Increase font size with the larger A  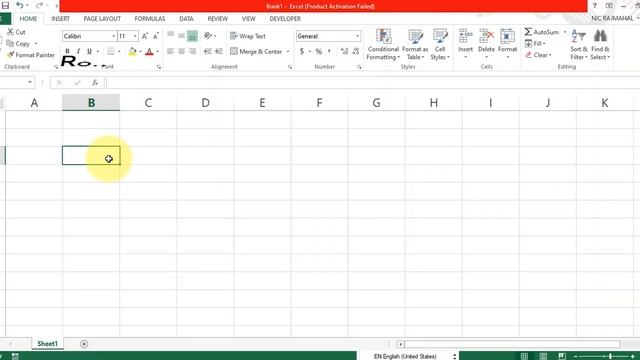[x=145, y=36]
